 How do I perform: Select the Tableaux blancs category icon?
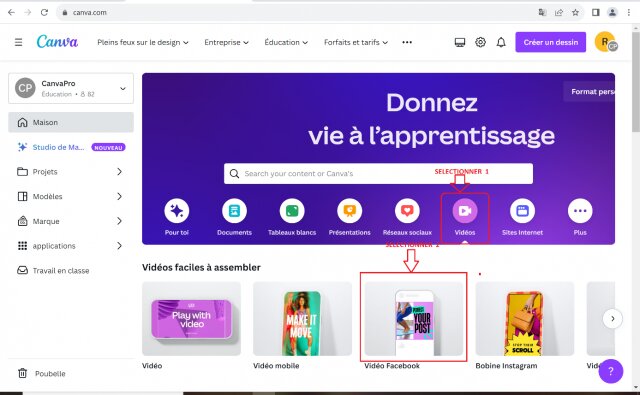tap(292, 211)
